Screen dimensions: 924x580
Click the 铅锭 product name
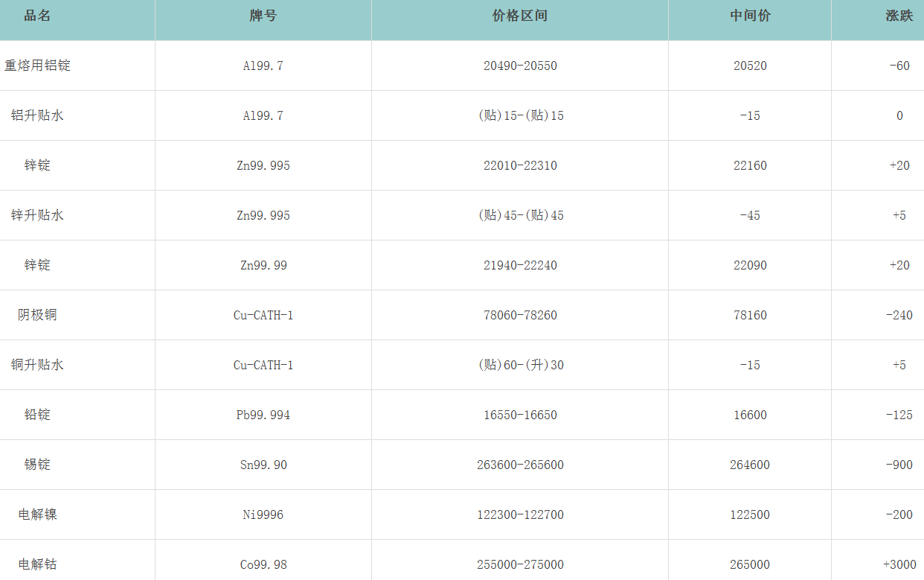pyautogui.click(x=37, y=415)
